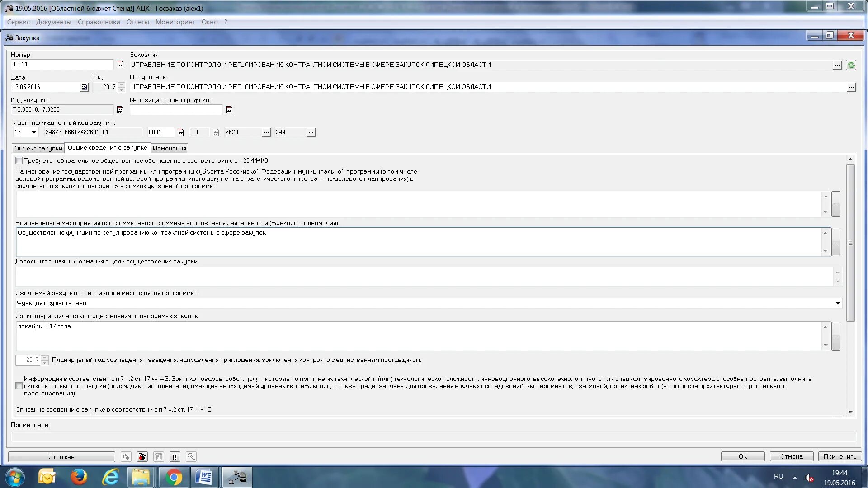Open the year code '17' dropdown
This screenshot has height=488, width=868.
(34, 132)
